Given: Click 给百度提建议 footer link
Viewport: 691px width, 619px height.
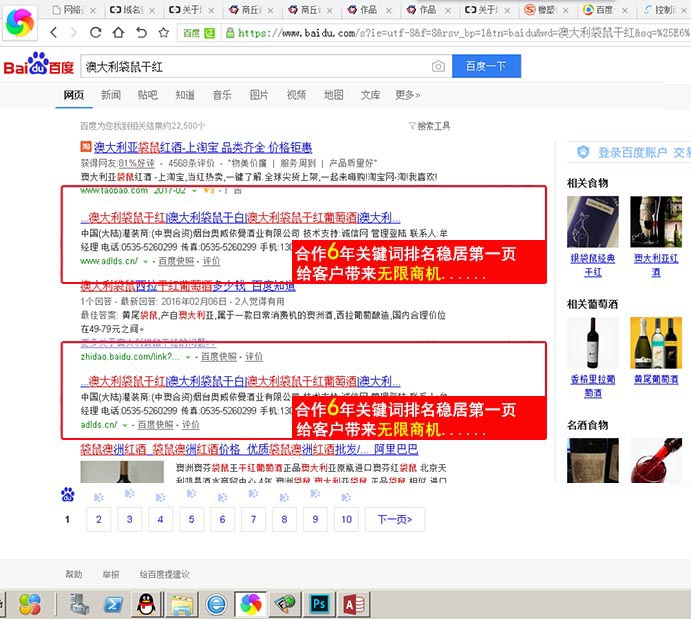Looking at the screenshot, I should 164,574.
